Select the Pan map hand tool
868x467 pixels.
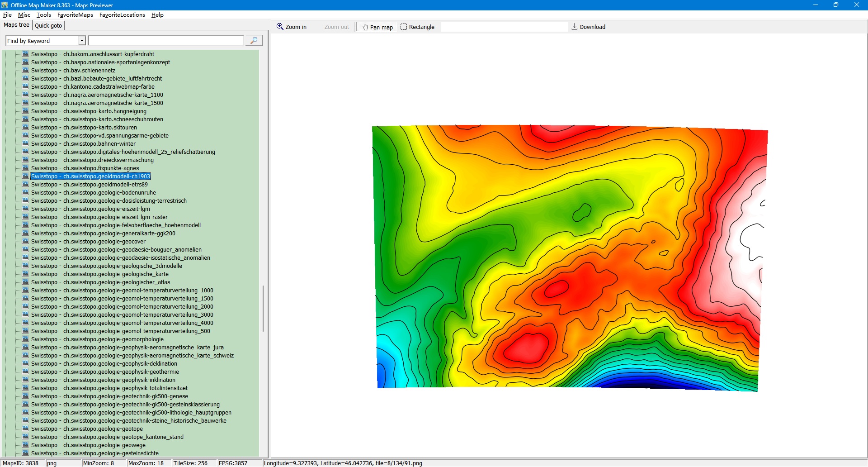(x=377, y=27)
